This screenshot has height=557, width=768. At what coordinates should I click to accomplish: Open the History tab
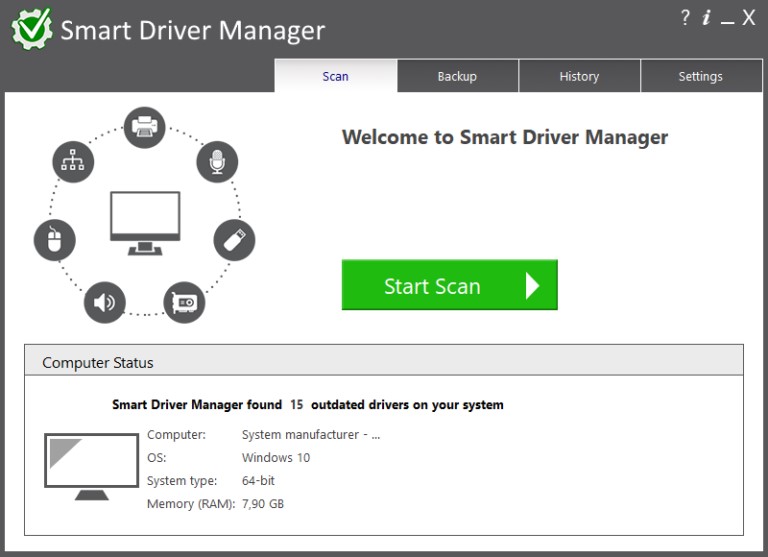[x=579, y=76]
